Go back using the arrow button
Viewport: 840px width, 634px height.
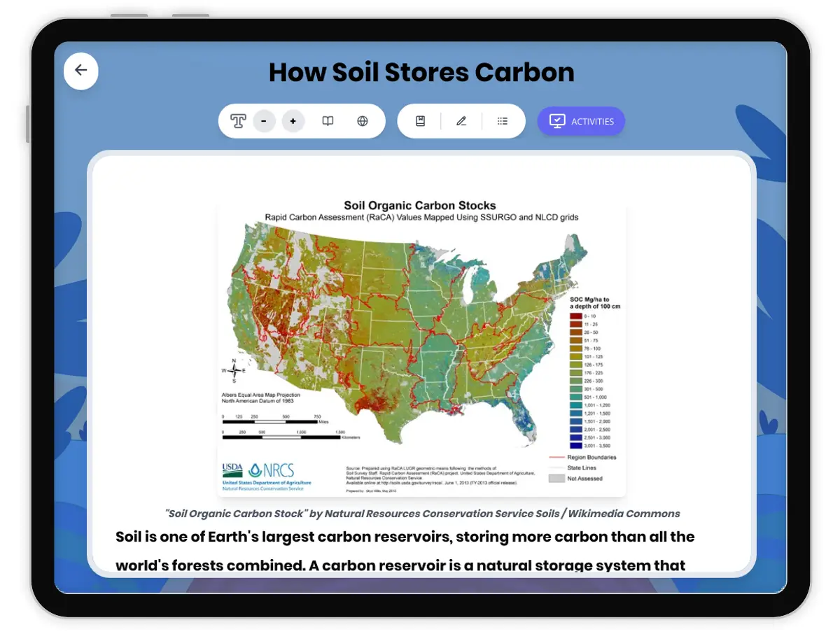pyautogui.click(x=81, y=70)
